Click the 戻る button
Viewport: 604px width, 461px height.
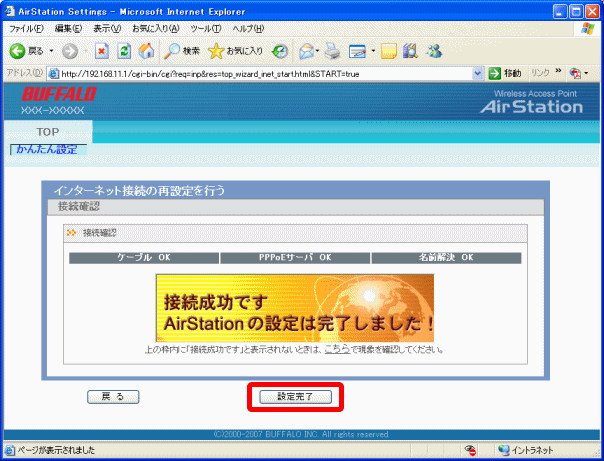click(113, 397)
